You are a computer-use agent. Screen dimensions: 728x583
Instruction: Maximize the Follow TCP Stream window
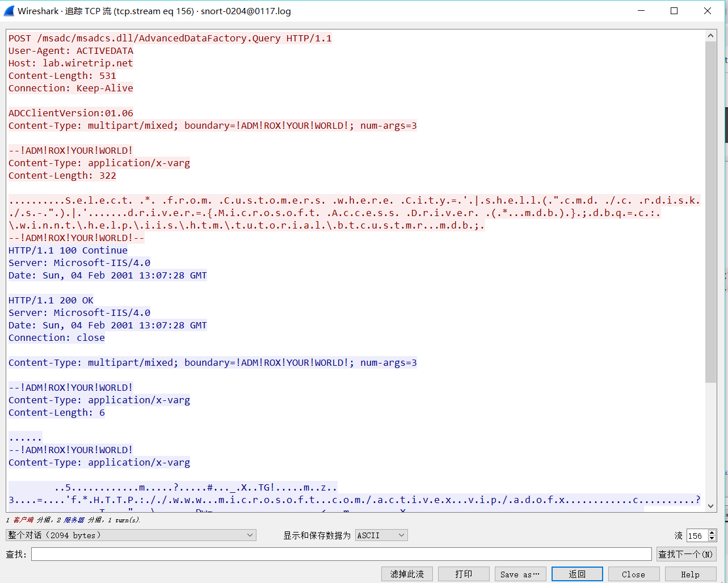(x=674, y=11)
